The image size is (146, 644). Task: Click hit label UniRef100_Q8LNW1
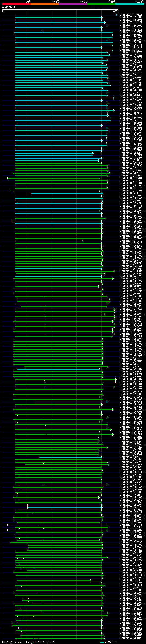[x=131, y=42]
